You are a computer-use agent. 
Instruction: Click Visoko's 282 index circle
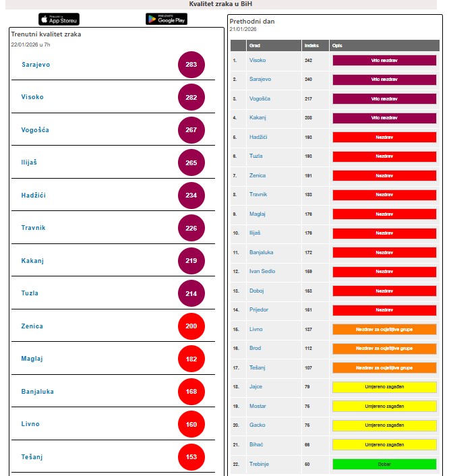(x=191, y=97)
